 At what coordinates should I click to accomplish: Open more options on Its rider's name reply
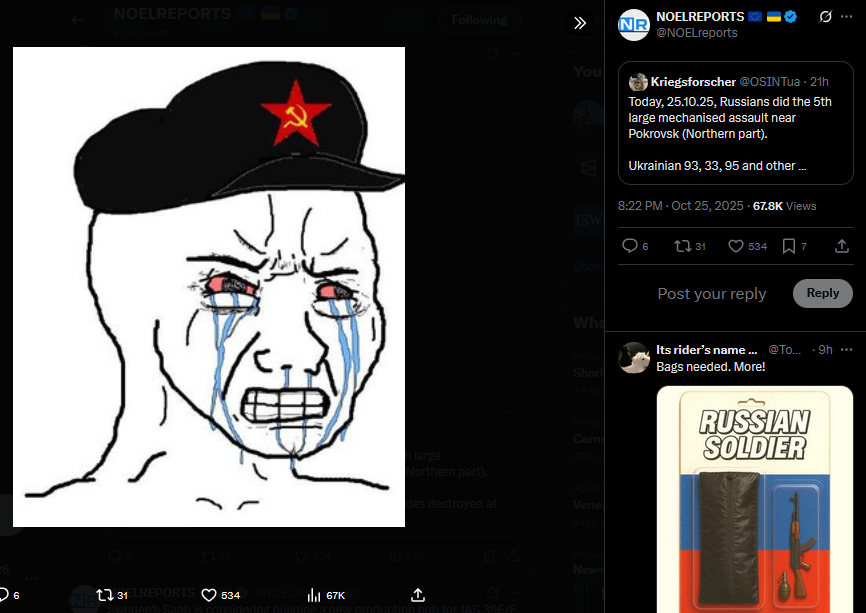pyautogui.click(x=846, y=350)
